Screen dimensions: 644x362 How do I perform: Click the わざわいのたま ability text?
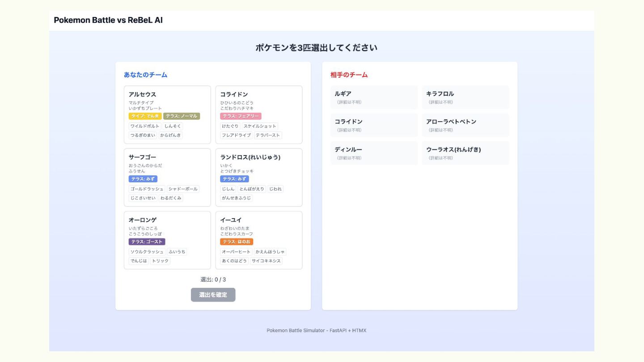pos(235,228)
